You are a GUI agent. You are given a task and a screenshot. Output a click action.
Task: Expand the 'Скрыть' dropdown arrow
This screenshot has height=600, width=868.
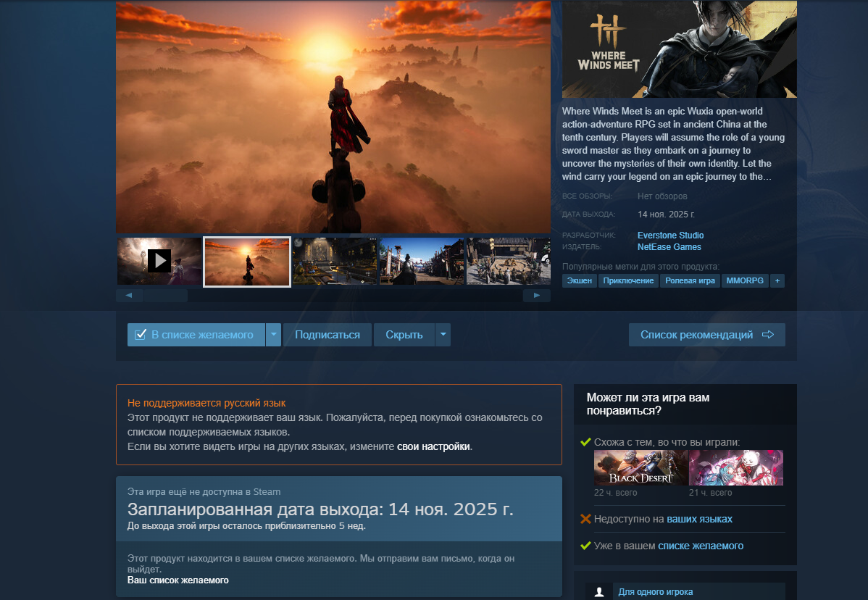coord(443,335)
